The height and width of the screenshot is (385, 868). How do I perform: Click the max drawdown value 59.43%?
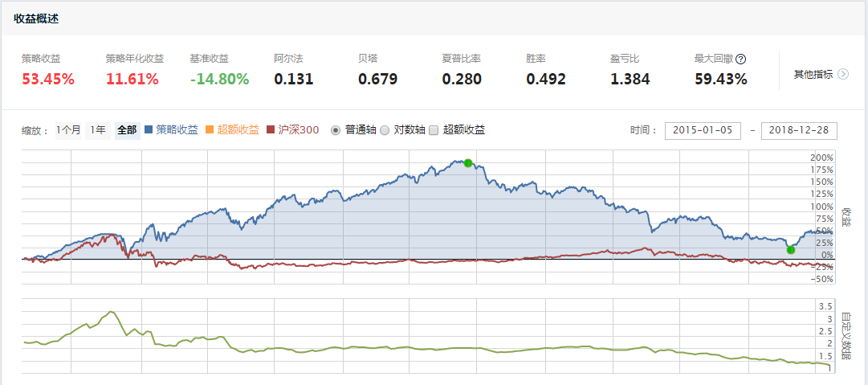[x=721, y=80]
